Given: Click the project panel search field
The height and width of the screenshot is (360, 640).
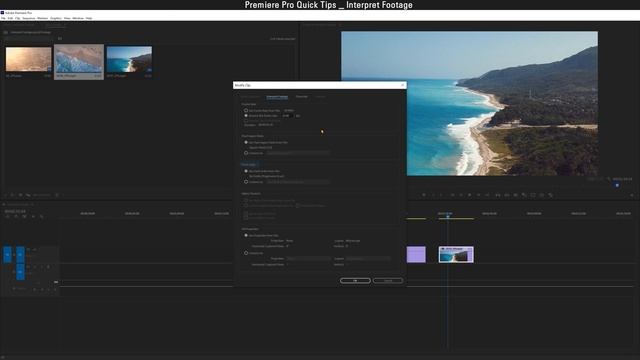Looking at the screenshot, I should click(29, 39).
